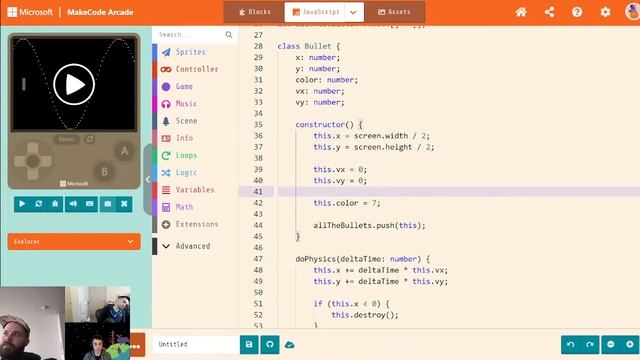This screenshot has width=640, height=360.
Task: Open the JavaScript language dropdown arrow
Action: click(x=353, y=12)
